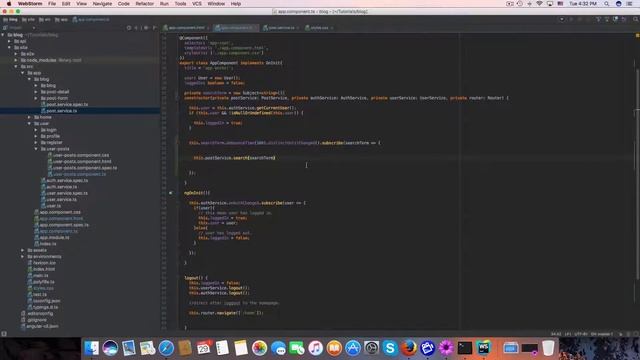The height and width of the screenshot is (360, 640).
Task: Switch to the styles.css editor tab
Action: 319,28
